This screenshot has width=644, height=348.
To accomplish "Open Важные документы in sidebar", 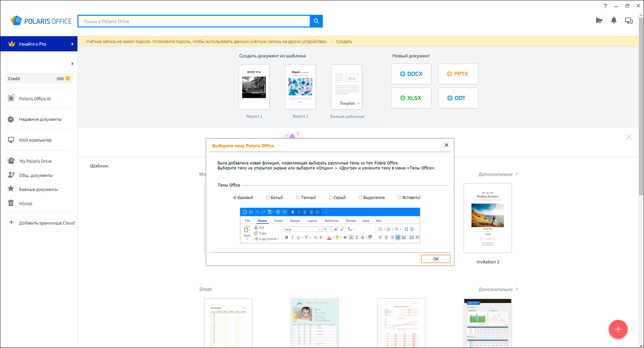I will point(39,189).
